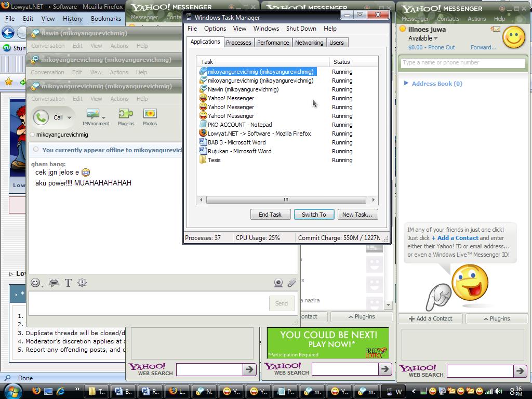The image size is (532, 399).
Task: Click the network signal tray icon
Action: click(488, 391)
